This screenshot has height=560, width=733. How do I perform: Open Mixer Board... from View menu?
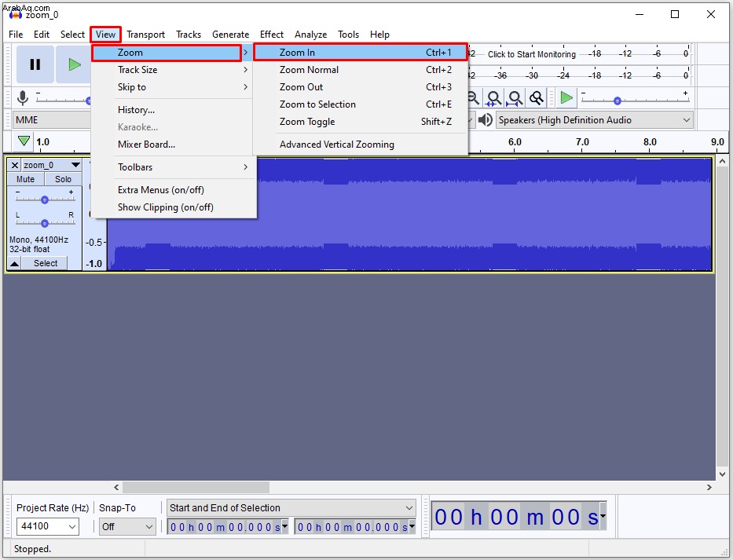[x=171, y=145]
